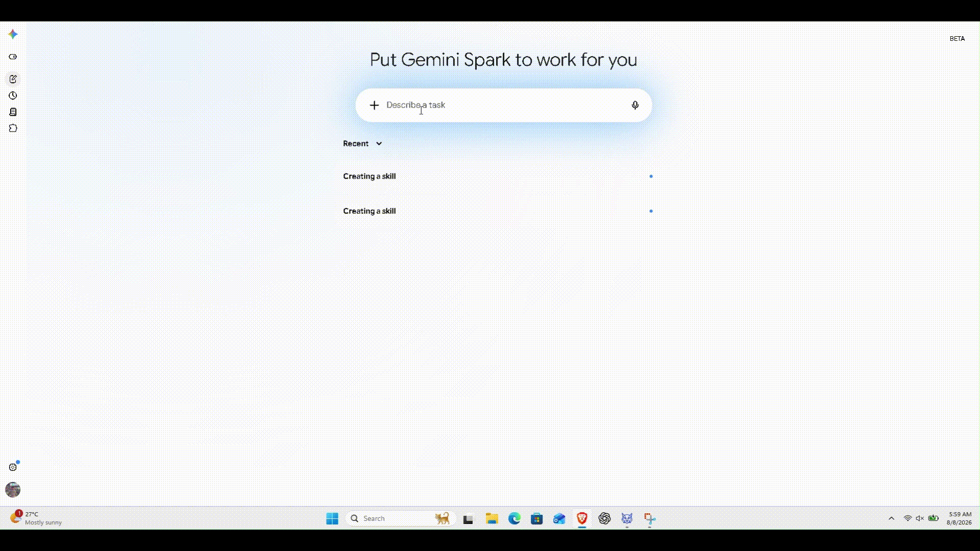Open Outlook from taskbar
The height and width of the screenshot is (551, 980).
(559, 518)
